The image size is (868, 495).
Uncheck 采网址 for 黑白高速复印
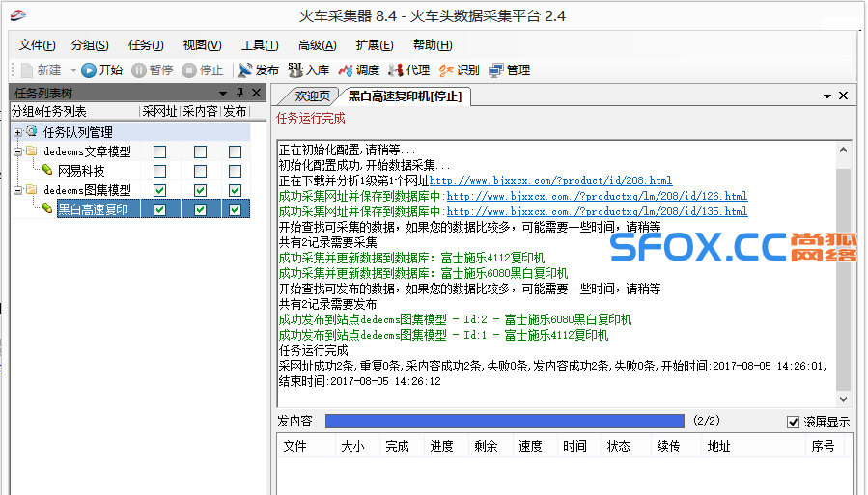click(159, 209)
